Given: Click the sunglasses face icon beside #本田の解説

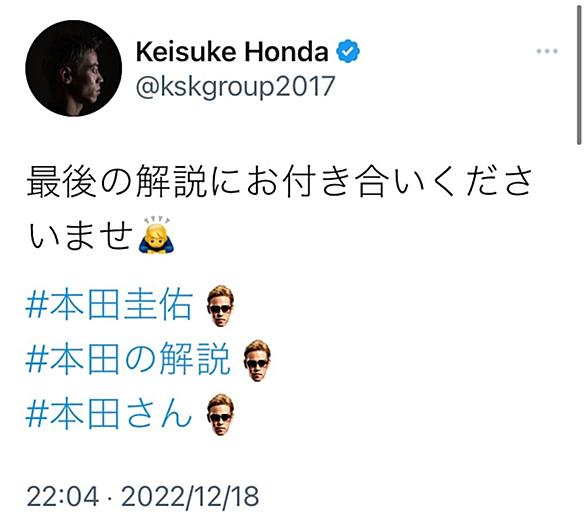Looking at the screenshot, I should tap(257, 360).
